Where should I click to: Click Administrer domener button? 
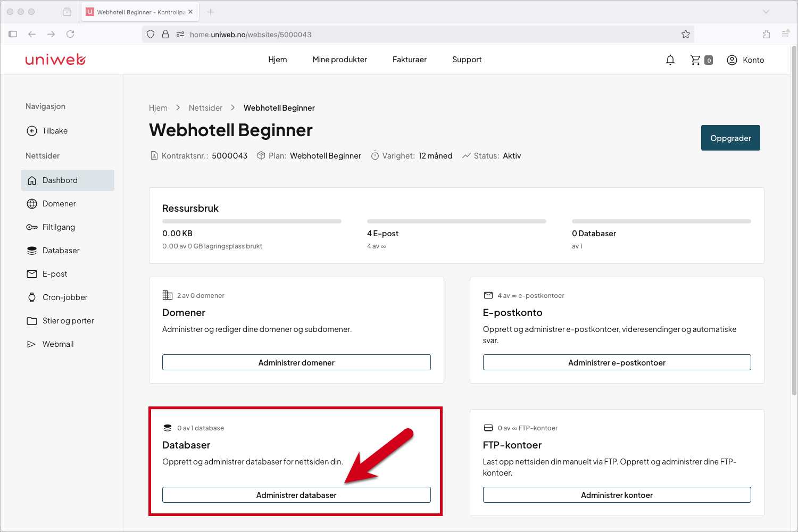(x=296, y=362)
